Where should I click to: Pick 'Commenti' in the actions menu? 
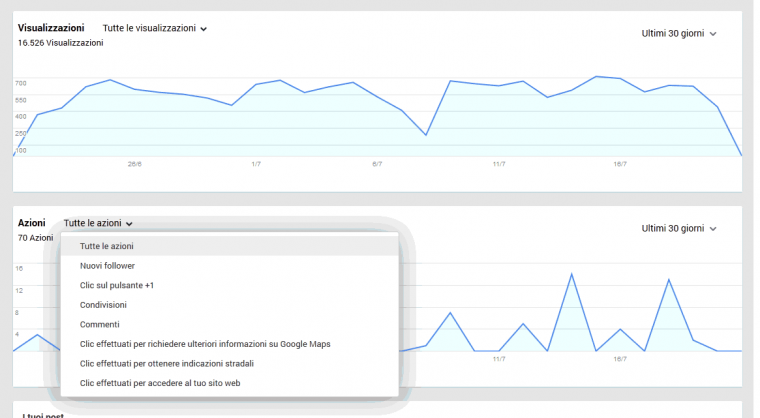click(229, 324)
